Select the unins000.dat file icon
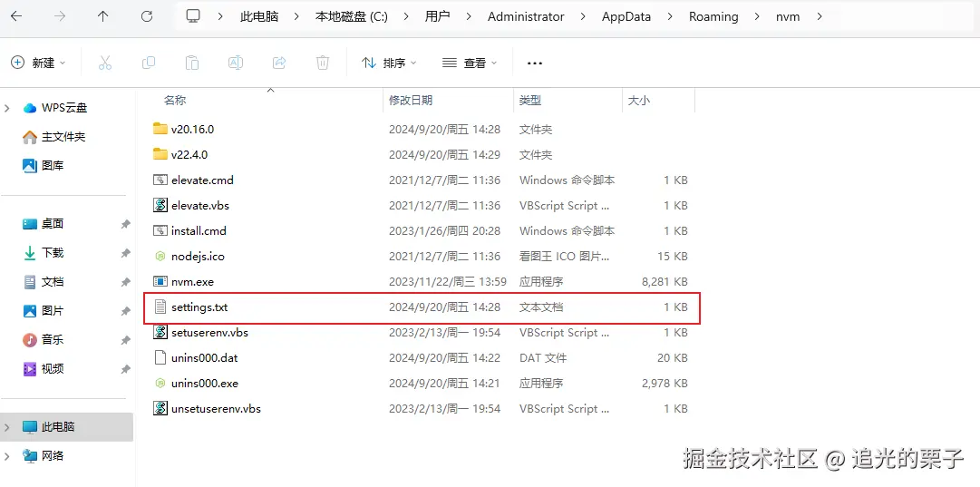 click(160, 358)
